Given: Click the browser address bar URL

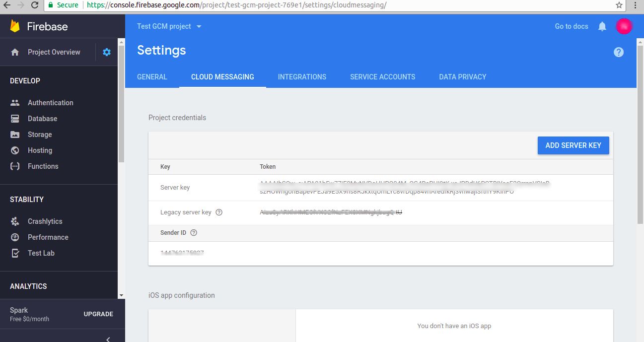Looking at the screenshot, I should tap(236, 5).
